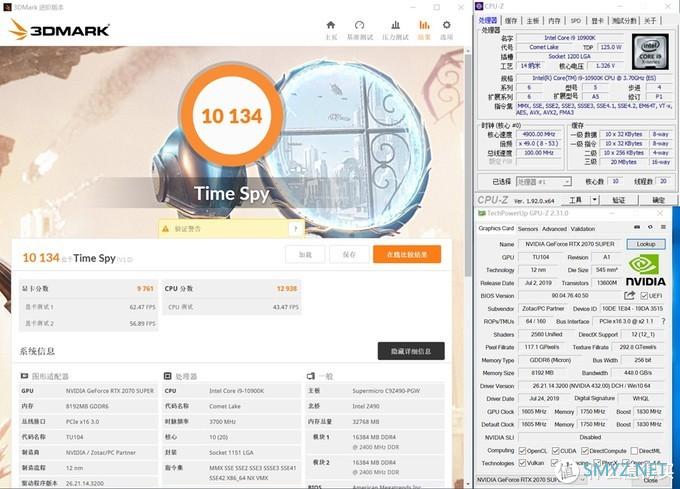This screenshot has width=680, height=489.
Task: Open the 3DMark Results bar icon
Action: point(424,25)
